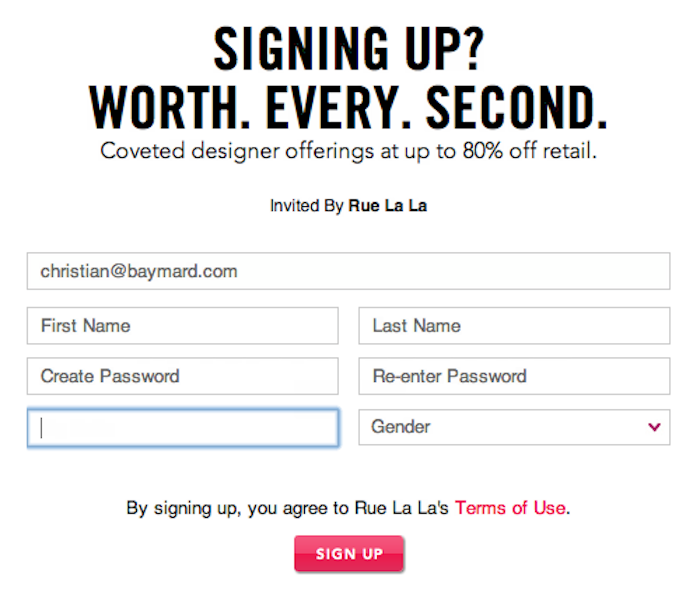This screenshot has width=700, height=594.
Task: Click "Rue La La's" in the agreement sentence
Action: click(x=401, y=508)
